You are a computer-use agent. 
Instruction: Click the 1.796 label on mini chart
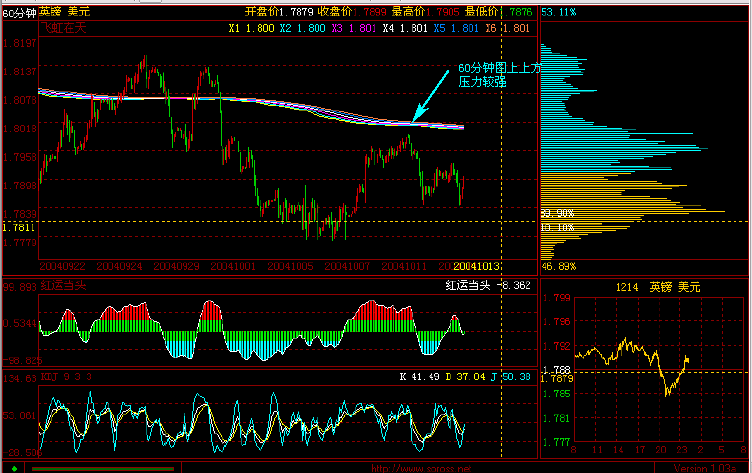[557, 322]
